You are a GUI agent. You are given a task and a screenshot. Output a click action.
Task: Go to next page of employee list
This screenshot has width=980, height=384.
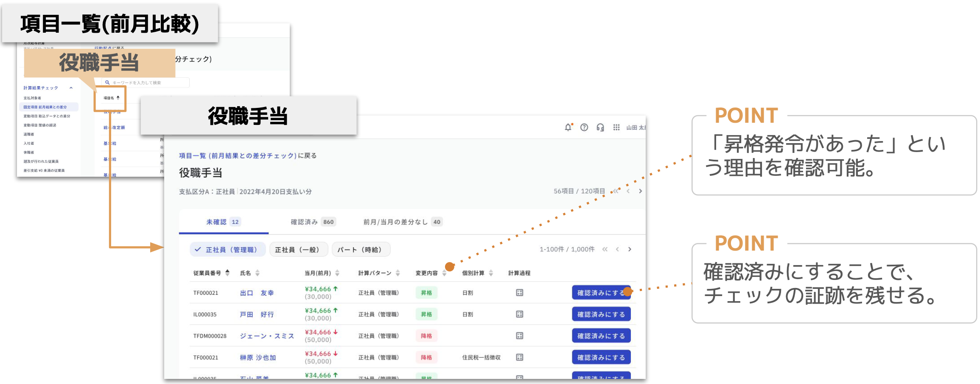point(630,249)
